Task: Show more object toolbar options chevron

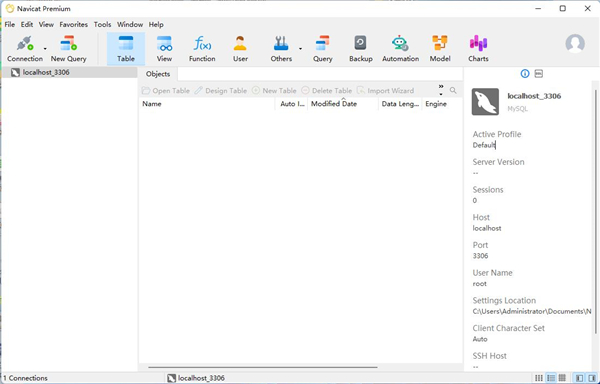Action: [441, 90]
